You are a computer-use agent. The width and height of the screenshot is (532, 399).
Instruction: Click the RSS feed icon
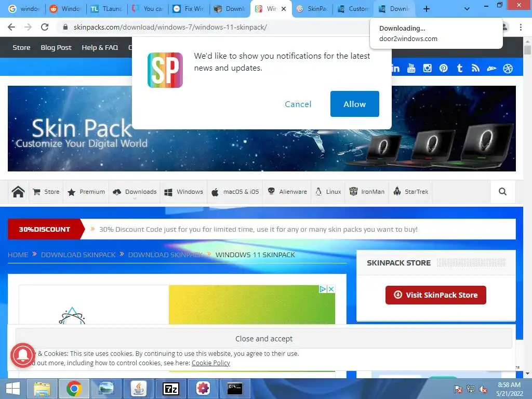[x=475, y=68]
